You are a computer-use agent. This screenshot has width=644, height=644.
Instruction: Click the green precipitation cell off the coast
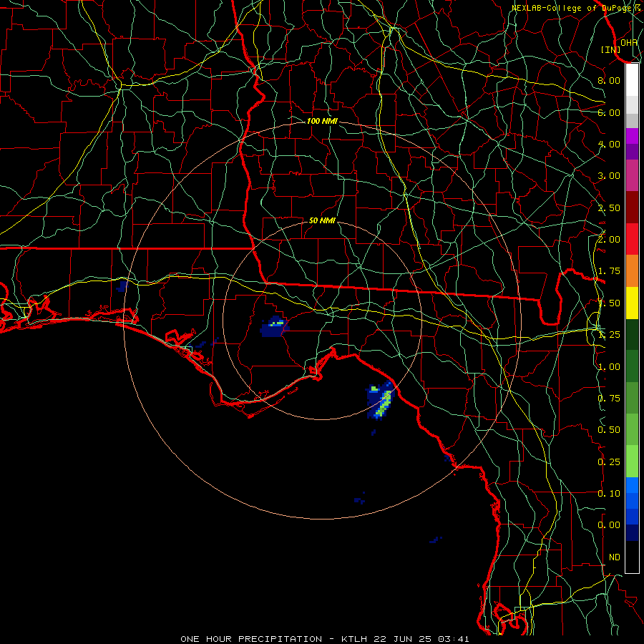pos(381,401)
